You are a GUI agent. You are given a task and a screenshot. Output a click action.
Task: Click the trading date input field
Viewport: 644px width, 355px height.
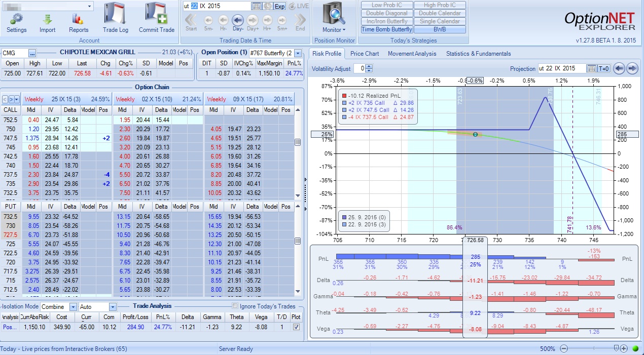(x=217, y=6)
